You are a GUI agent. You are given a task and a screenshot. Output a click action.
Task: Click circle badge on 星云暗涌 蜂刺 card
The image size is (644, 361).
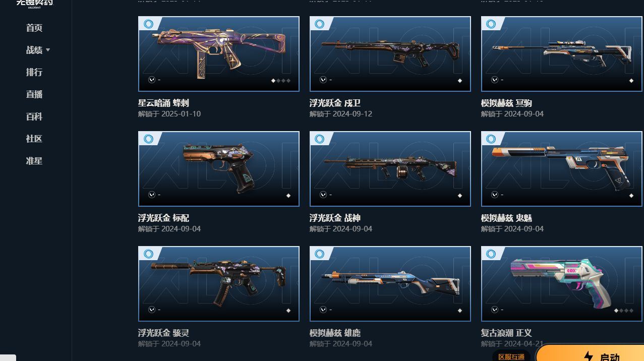[x=148, y=24]
